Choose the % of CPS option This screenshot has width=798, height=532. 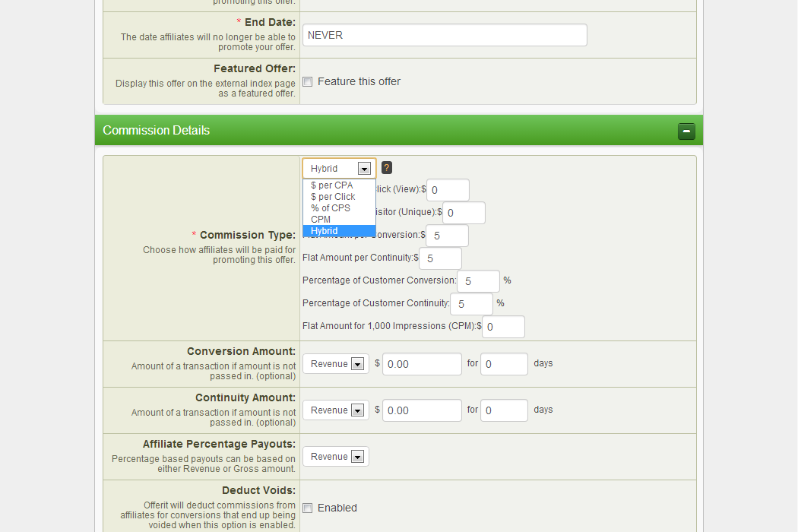point(331,208)
